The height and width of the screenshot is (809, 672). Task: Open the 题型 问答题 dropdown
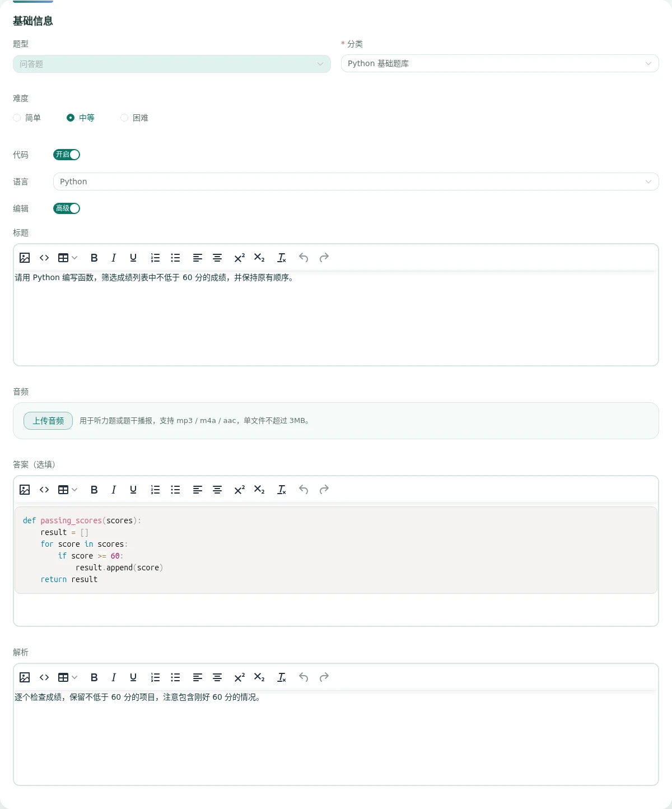(x=172, y=64)
